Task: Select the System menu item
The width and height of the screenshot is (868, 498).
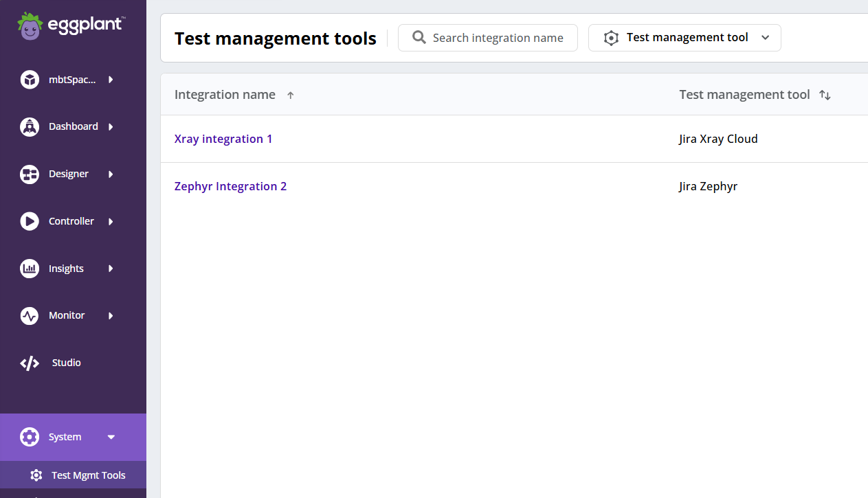Action: [74, 437]
